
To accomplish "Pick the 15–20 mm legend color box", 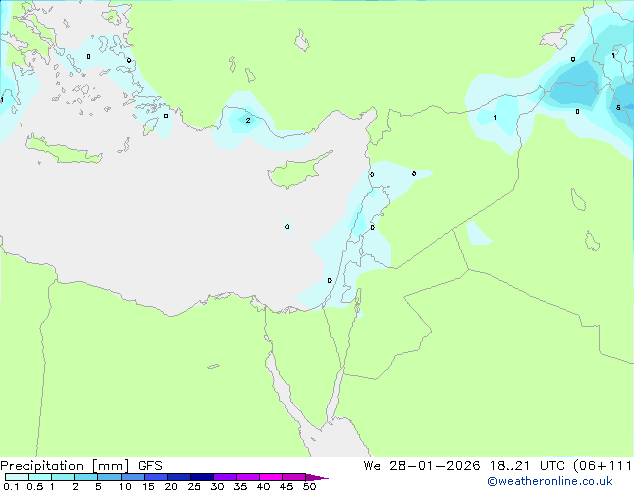I will 155,477.
